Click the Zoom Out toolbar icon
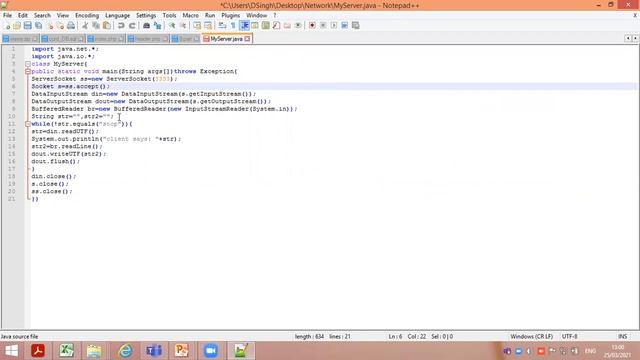 183,25
